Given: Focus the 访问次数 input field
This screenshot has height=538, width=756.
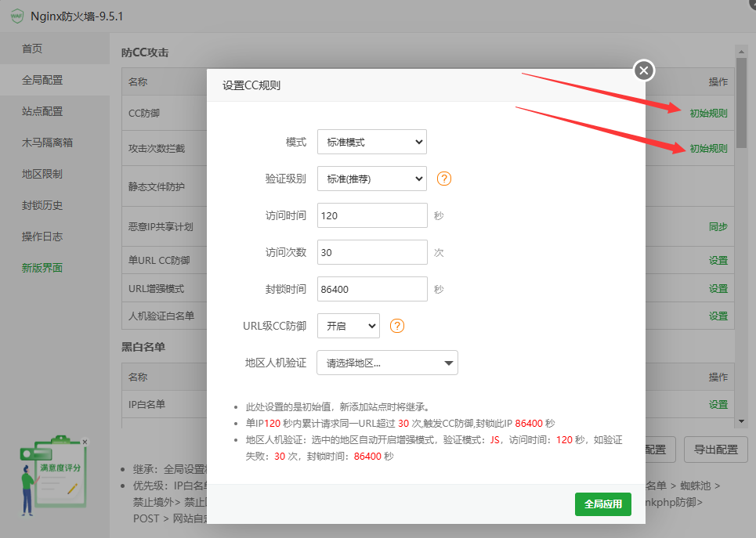Looking at the screenshot, I should coord(372,252).
